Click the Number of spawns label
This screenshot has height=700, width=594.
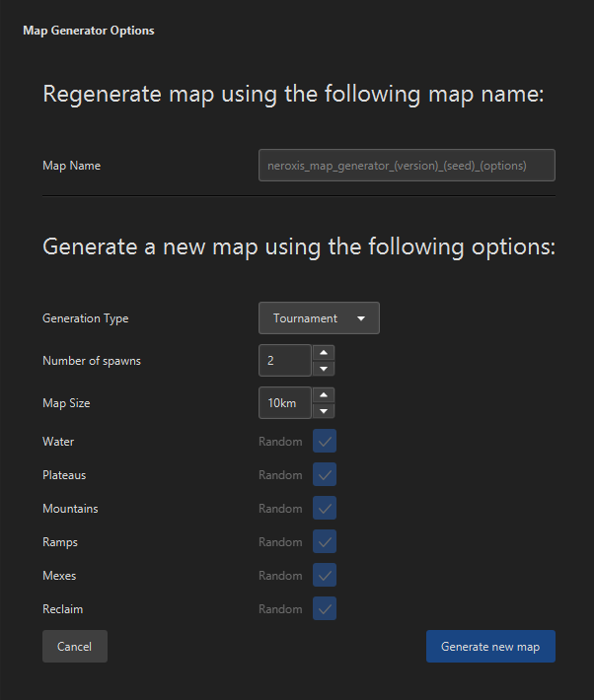(92, 361)
